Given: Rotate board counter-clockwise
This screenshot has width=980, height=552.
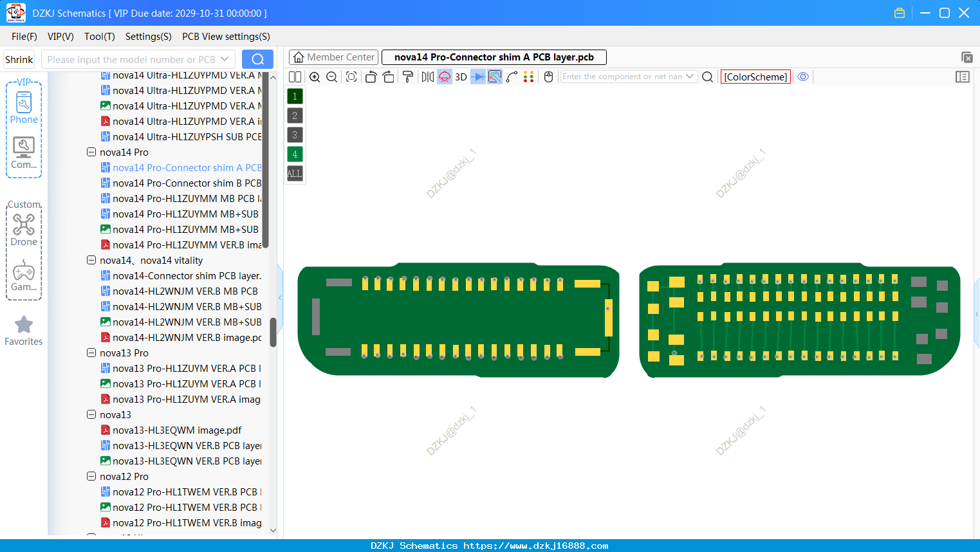Looking at the screenshot, I should click(x=371, y=77).
